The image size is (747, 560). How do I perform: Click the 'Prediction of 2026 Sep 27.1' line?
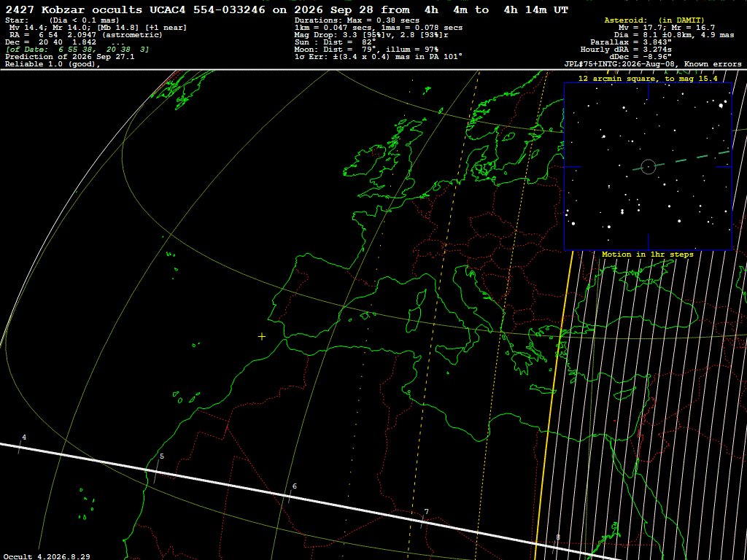point(69,57)
